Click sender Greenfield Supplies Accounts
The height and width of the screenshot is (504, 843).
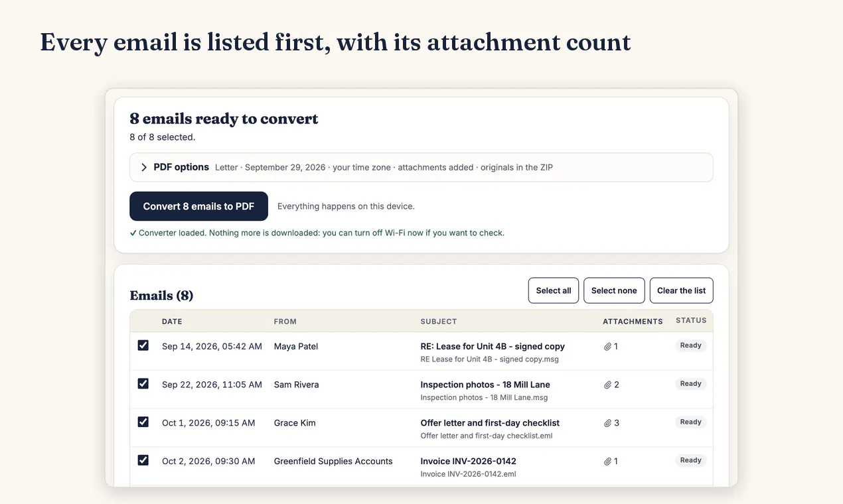(x=333, y=462)
